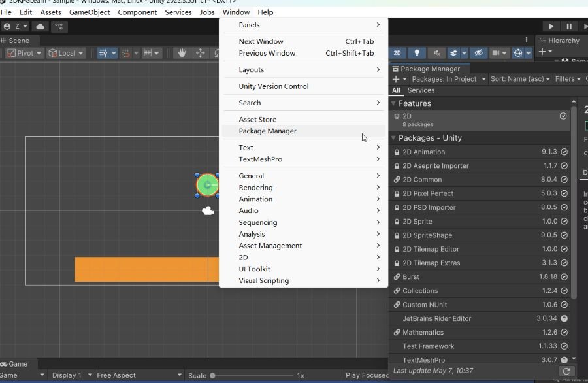Select the Collections package

click(480, 291)
